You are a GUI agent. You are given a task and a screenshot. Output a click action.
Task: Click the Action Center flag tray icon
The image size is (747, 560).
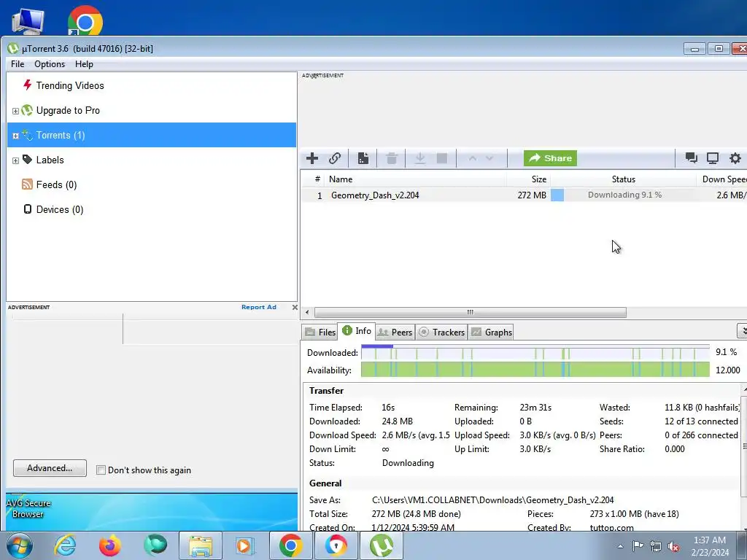tap(638, 546)
